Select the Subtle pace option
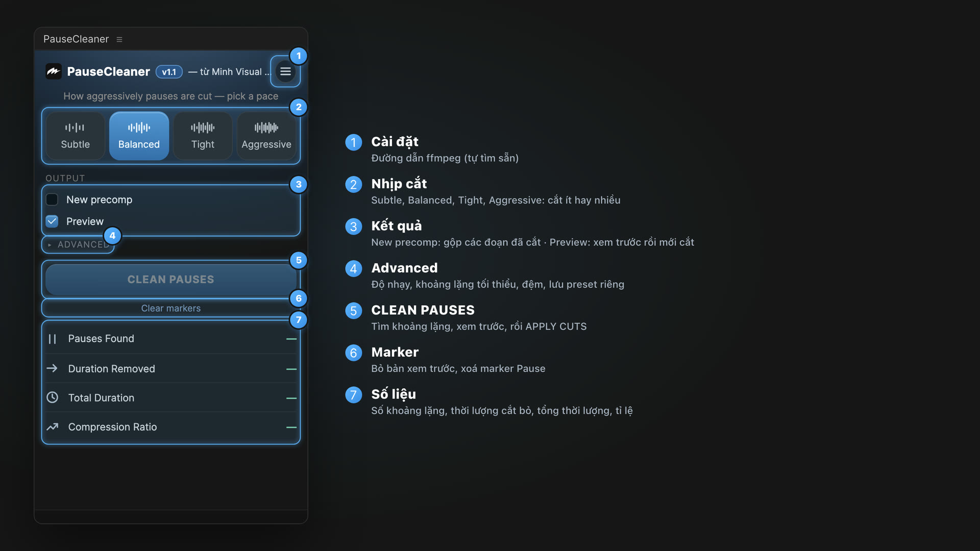Viewport: 980px width, 551px height. 76,136
